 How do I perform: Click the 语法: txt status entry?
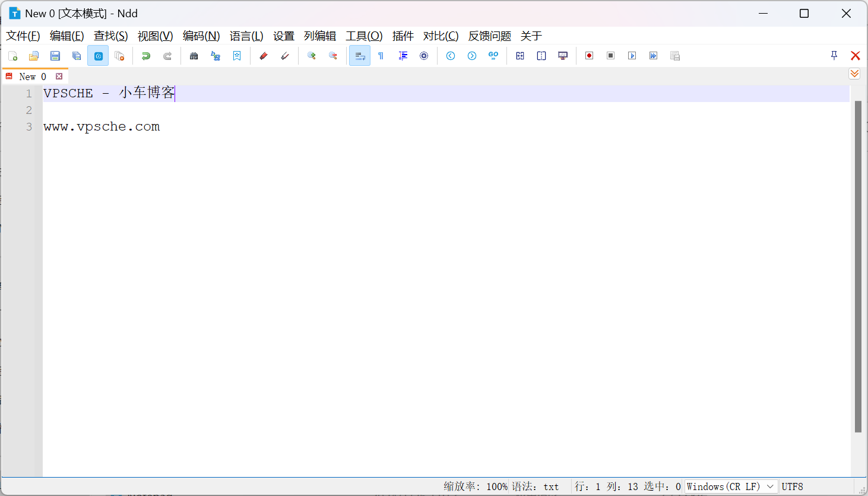click(x=536, y=487)
